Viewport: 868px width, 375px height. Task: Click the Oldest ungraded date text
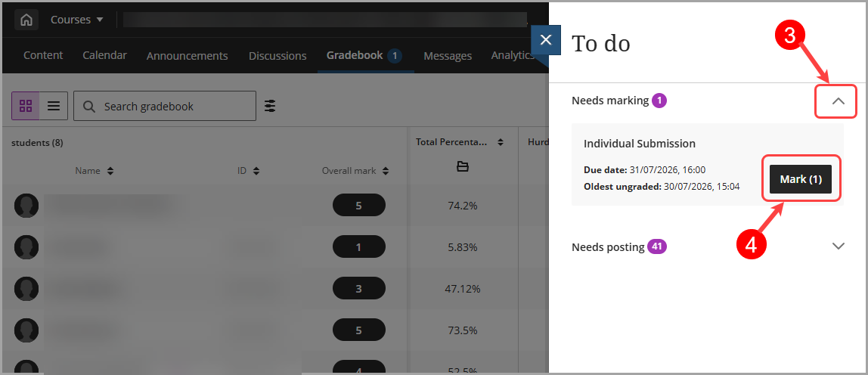(x=662, y=187)
